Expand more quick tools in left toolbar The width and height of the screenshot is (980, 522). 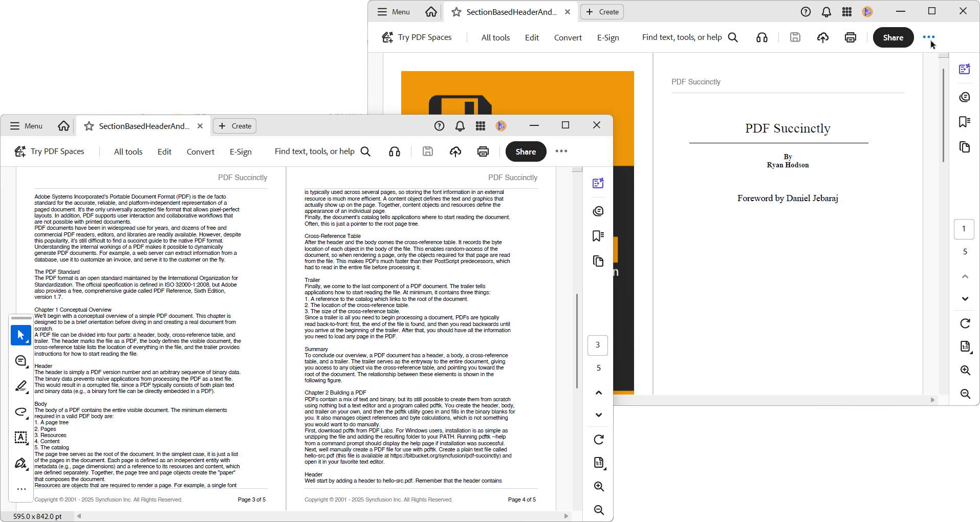coord(21,489)
